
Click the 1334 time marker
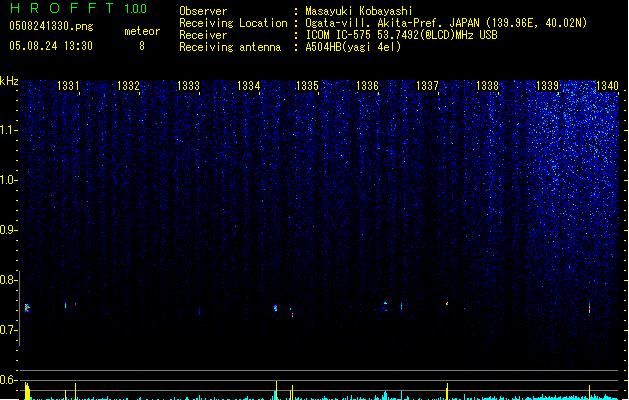(248, 86)
